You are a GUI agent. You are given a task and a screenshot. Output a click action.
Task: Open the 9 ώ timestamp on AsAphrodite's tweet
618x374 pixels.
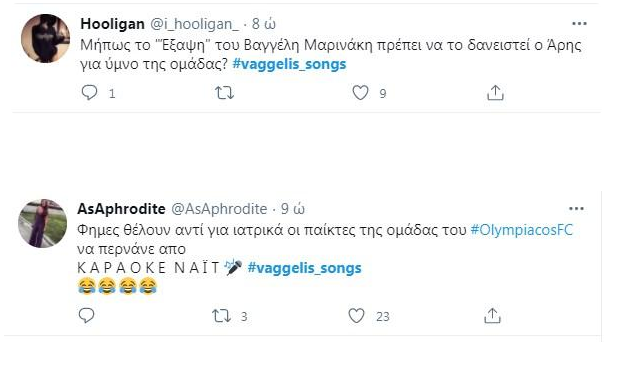click(292, 209)
